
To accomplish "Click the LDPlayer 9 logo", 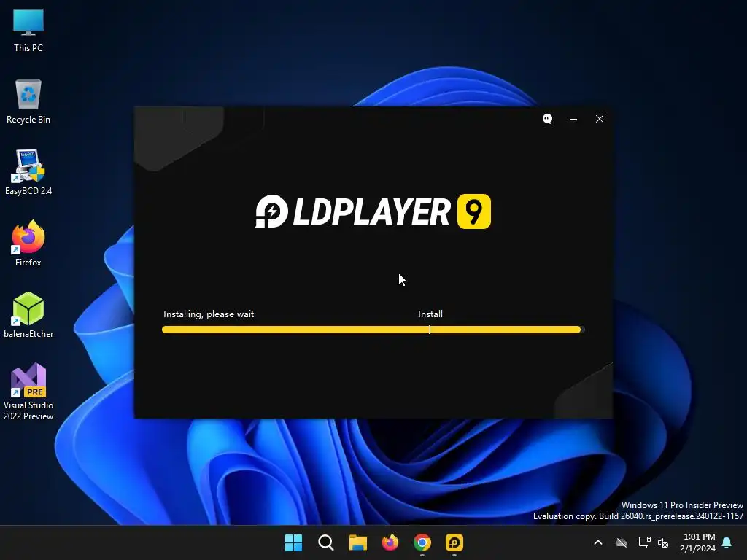I will tap(373, 211).
